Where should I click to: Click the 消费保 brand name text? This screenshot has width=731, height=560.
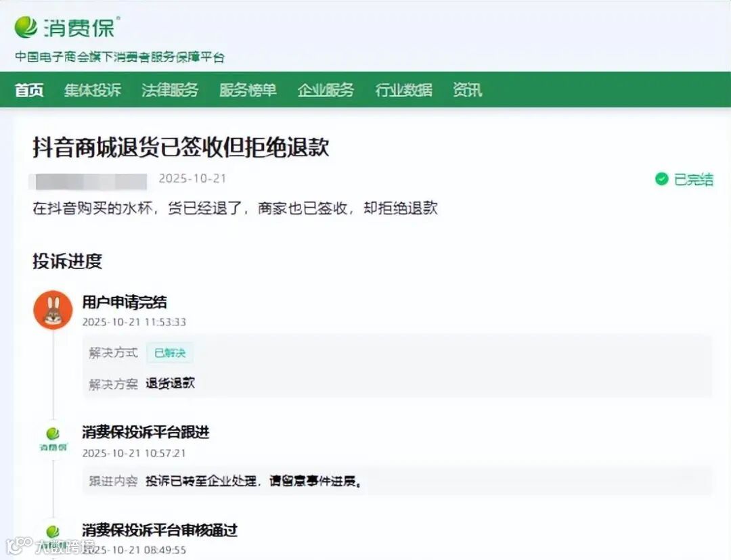click(79, 28)
